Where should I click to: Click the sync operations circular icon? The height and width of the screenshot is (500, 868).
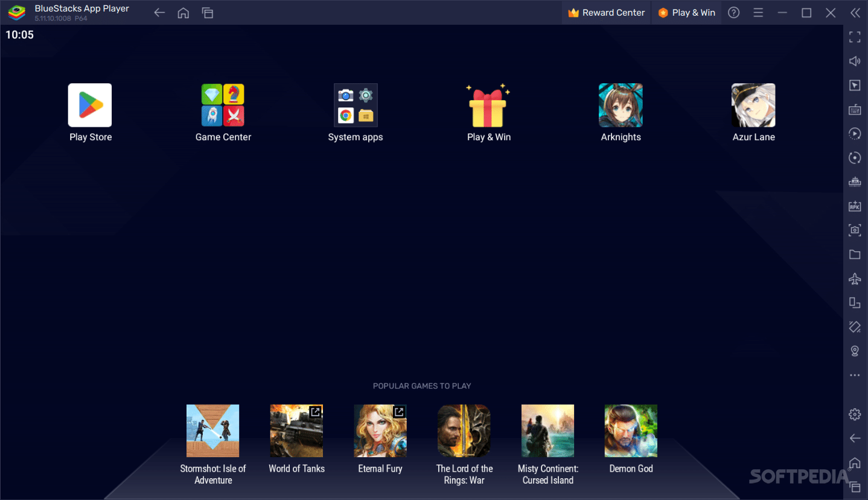pyautogui.click(x=855, y=158)
